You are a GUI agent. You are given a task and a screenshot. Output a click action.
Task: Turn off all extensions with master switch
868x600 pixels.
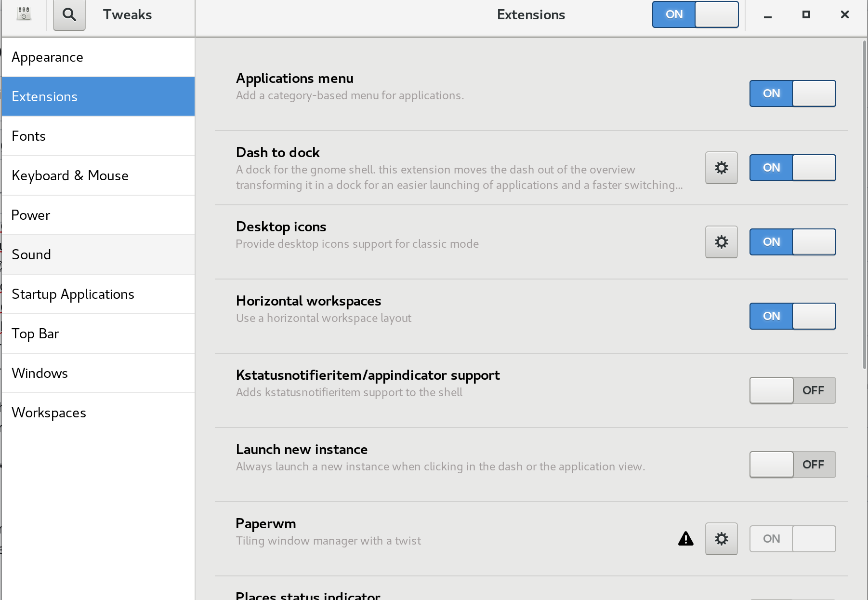(x=695, y=14)
